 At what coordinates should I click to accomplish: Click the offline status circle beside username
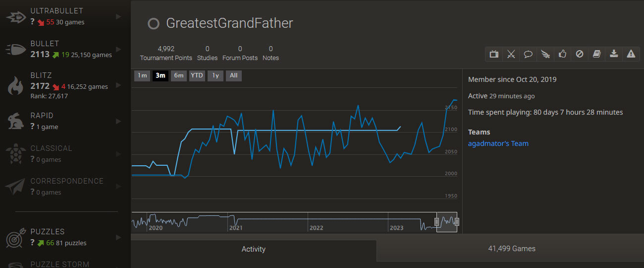pos(154,23)
